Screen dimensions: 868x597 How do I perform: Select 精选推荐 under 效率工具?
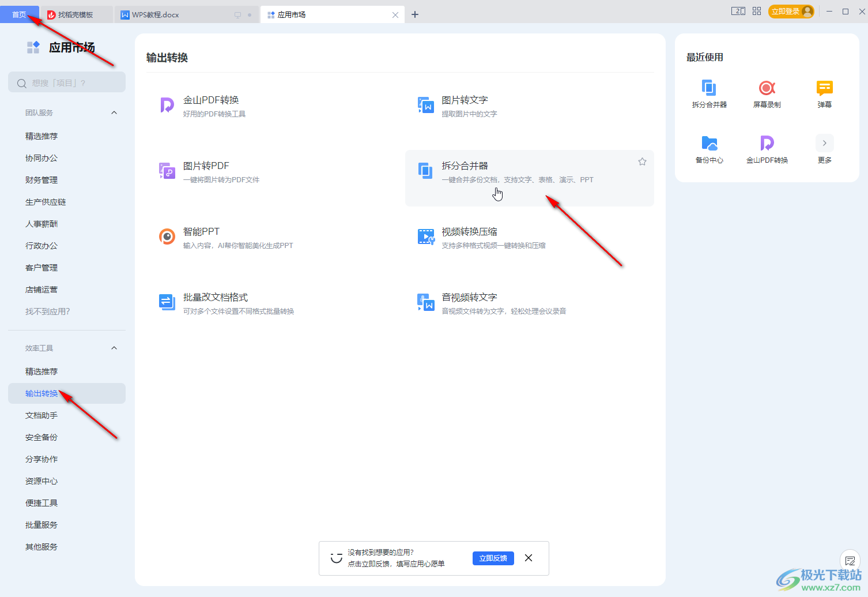[x=41, y=371]
